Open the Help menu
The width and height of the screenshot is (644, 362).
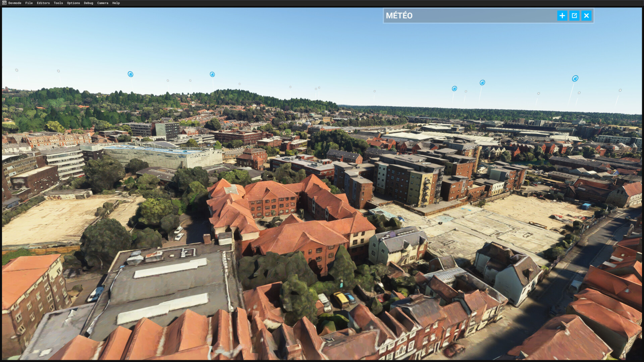[116, 3]
